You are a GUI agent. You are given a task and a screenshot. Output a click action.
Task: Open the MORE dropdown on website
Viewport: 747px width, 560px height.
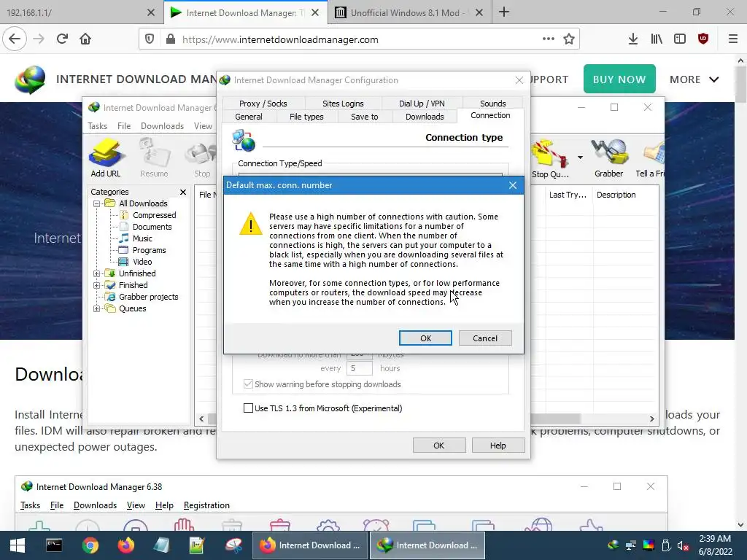coord(694,79)
